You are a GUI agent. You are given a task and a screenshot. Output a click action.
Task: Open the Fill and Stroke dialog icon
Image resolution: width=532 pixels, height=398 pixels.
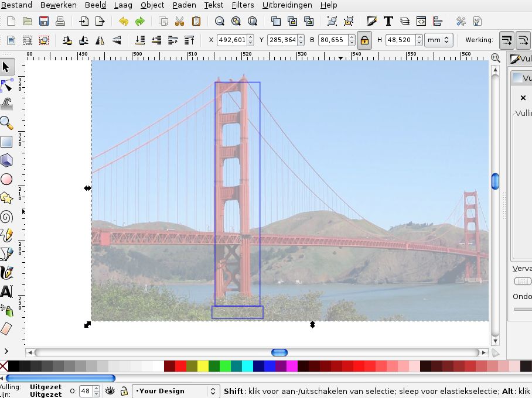point(372,21)
